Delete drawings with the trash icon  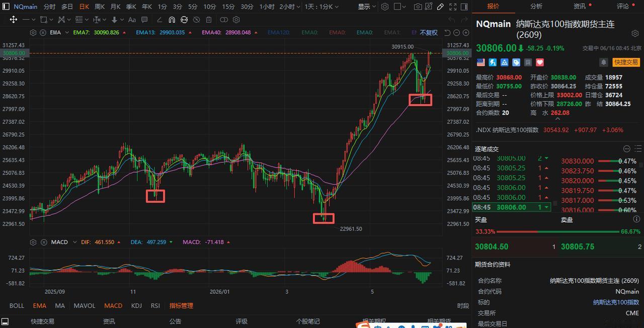(x=208, y=20)
